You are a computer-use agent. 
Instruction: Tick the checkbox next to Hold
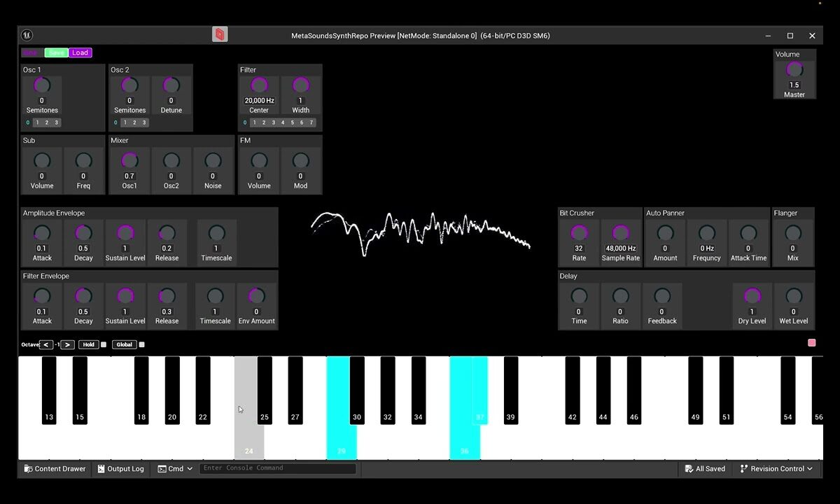(104, 344)
